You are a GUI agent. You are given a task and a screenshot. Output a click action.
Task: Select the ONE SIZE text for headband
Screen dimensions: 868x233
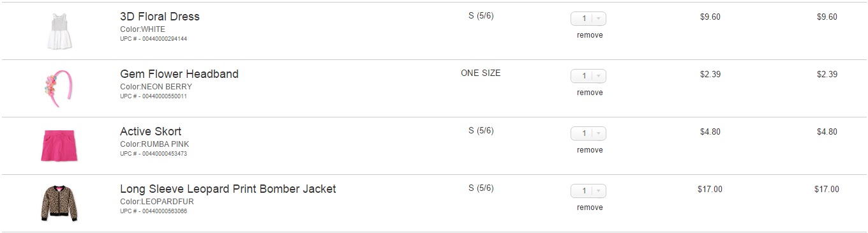(x=481, y=73)
